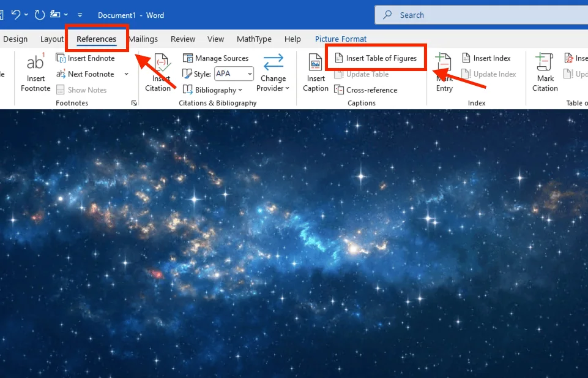Select the galaxy picture in the document
Screen dimensions: 588x378
(x=294, y=244)
